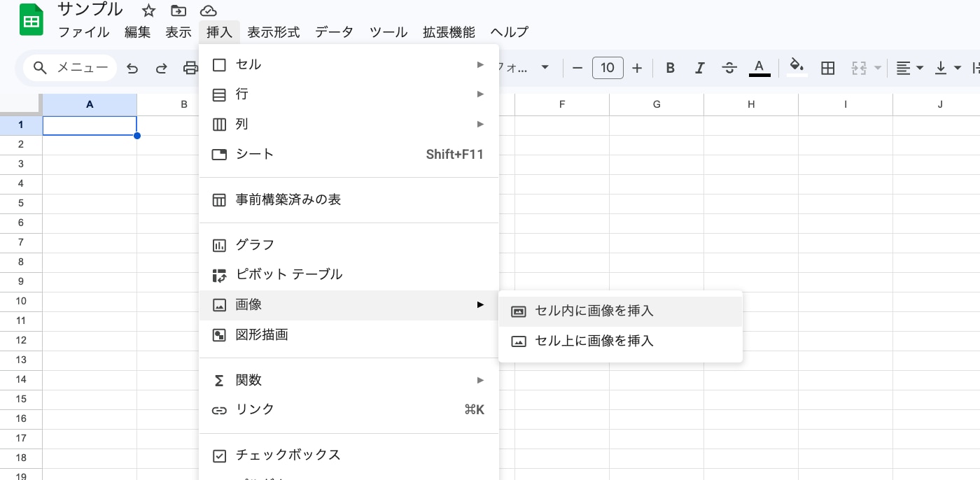
Task: Select the font size input field
Action: point(607,67)
